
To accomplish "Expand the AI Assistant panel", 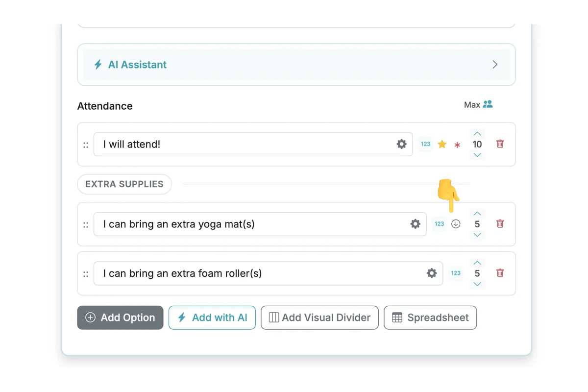I will click(494, 65).
